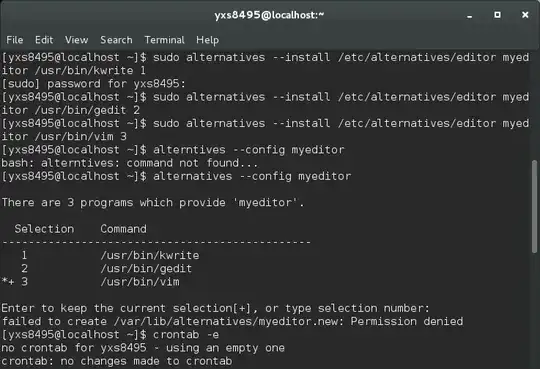Image resolution: width=540 pixels, height=369 pixels.
Task: Click the 'There are 3 programs' message line
Action: click(153, 203)
